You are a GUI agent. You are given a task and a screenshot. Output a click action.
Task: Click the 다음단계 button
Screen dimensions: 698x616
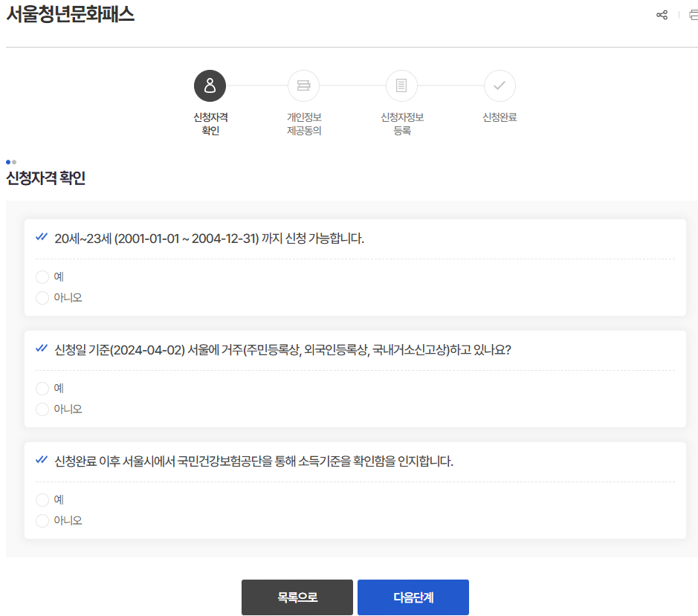[x=413, y=597]
